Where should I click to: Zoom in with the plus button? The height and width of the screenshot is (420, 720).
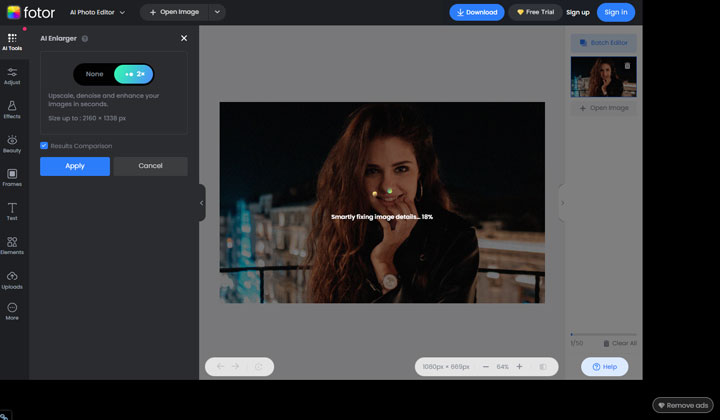519,367
